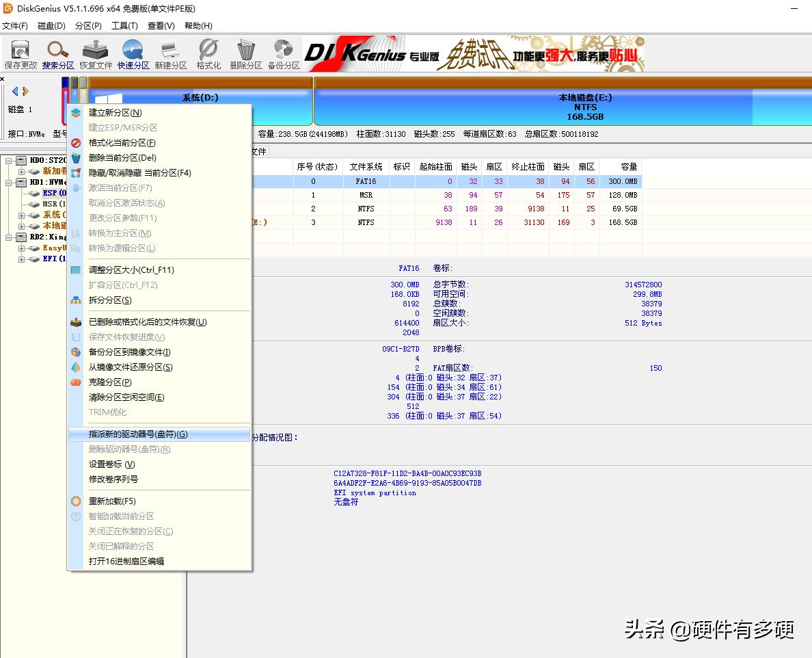Select the 搜索分区 (search partitions) tool
The image size is (812, 658).
coord(58,53)
